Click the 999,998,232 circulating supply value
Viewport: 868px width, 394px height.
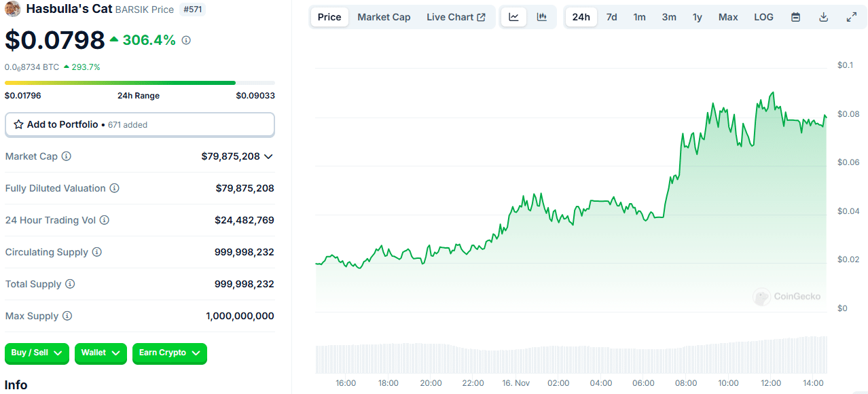pos(245,252)
